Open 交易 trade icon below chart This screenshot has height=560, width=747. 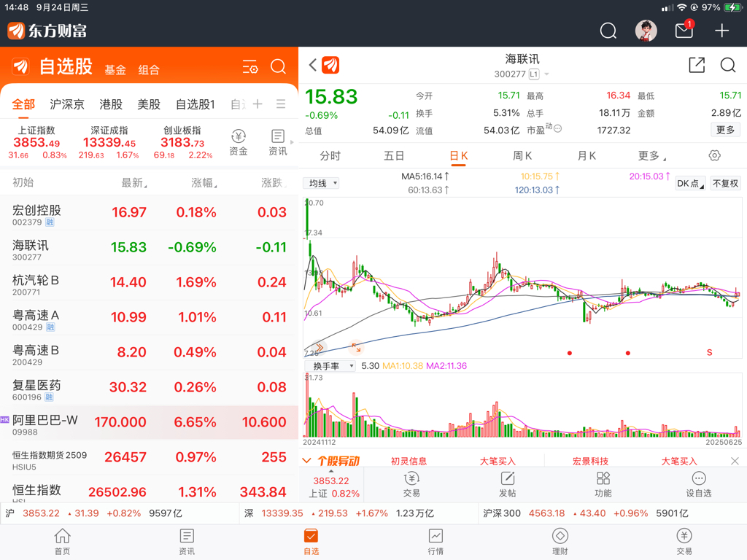click(411, 484)
